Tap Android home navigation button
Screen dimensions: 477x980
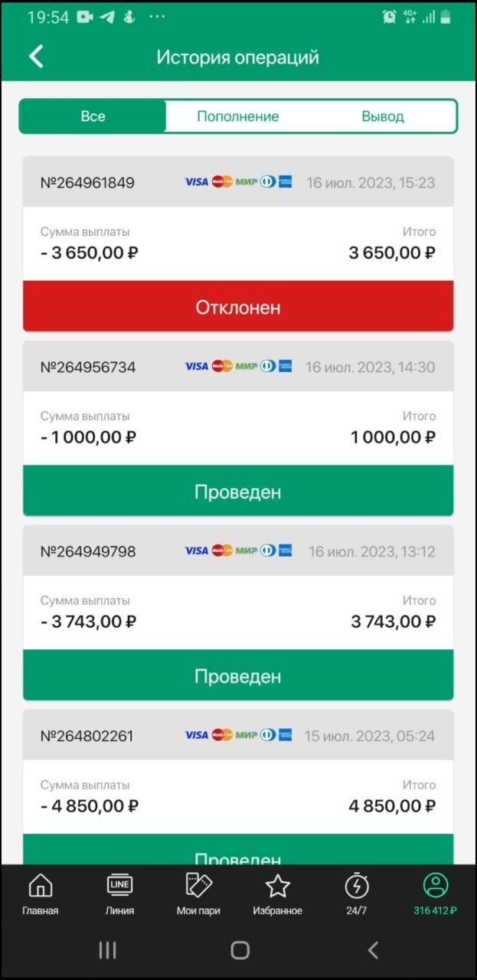pos(240,950)
